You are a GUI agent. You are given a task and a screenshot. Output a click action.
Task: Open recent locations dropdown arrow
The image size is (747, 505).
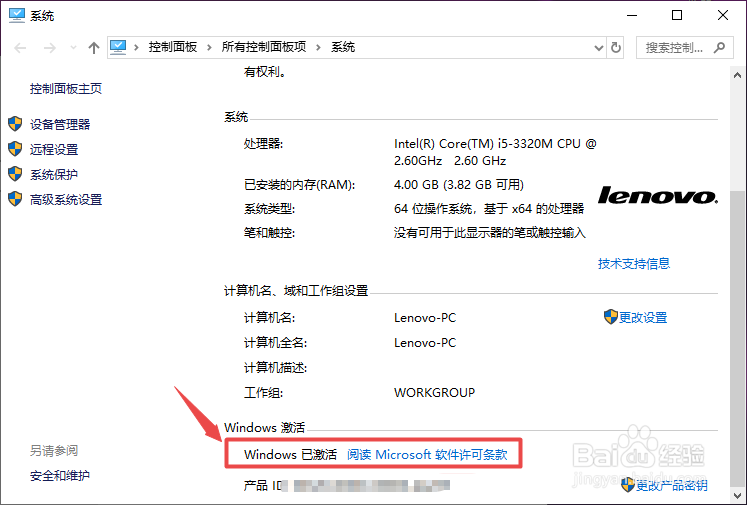tap(73, 48)
